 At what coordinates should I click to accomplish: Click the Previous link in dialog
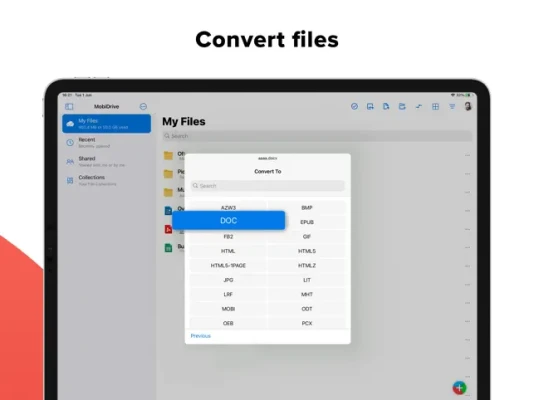point(201,336)
